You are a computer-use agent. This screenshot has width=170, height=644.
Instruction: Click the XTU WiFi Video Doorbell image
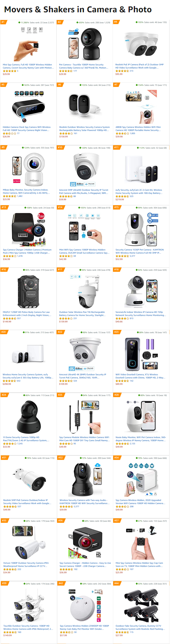pos(141,354)
